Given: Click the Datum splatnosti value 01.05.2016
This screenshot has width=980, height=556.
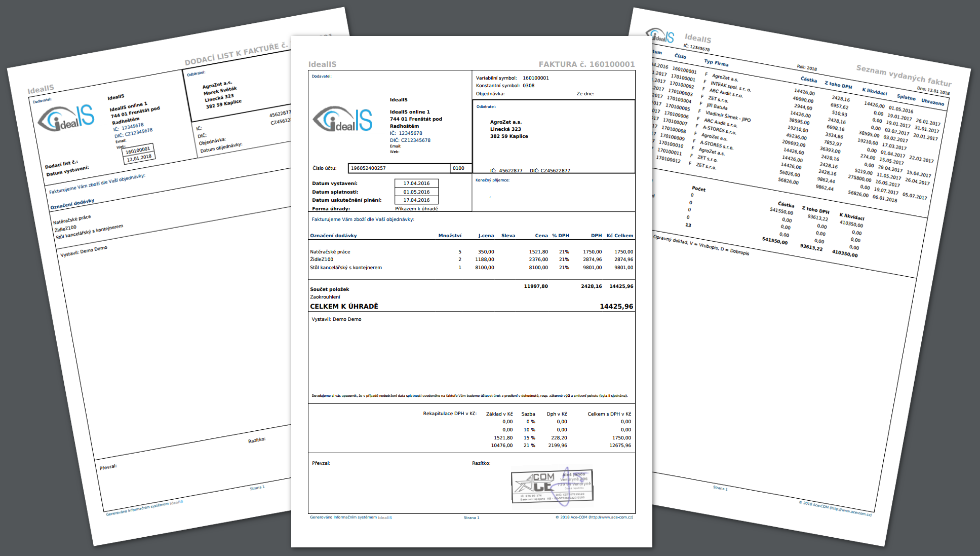Looking at the screenshot, I should click(x=416, y=192).
